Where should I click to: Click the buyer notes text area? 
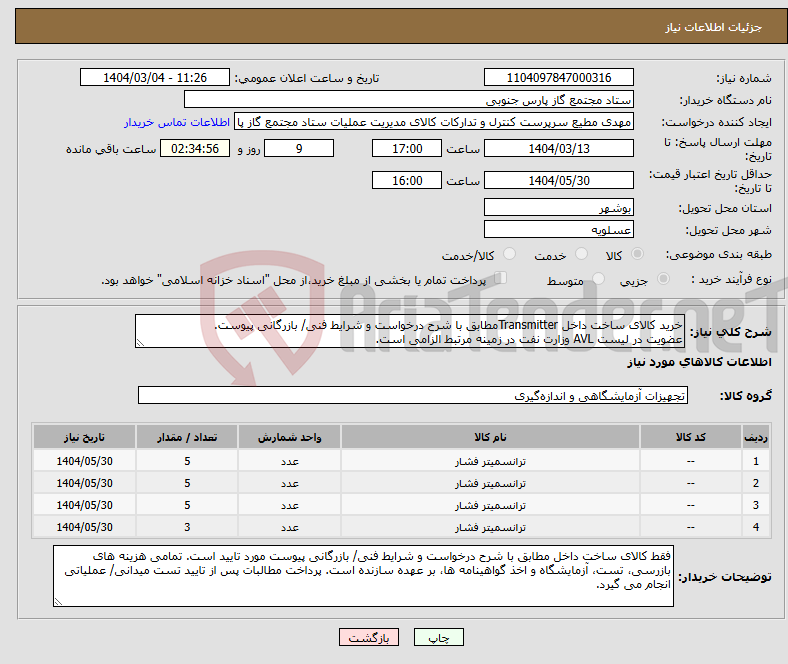(363, 576)
